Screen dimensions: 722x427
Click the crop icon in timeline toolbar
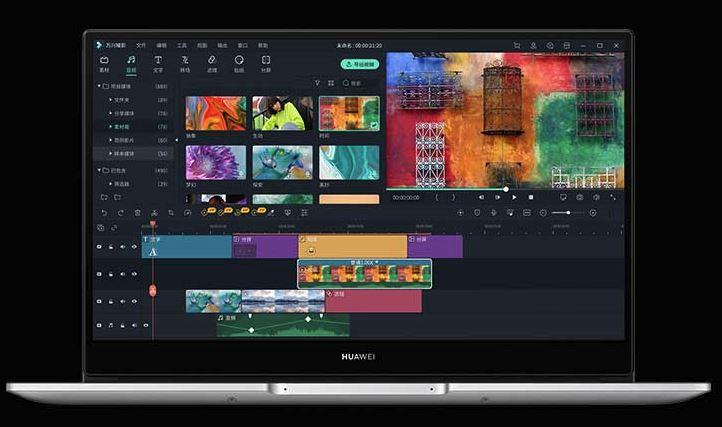coord(171,213)
